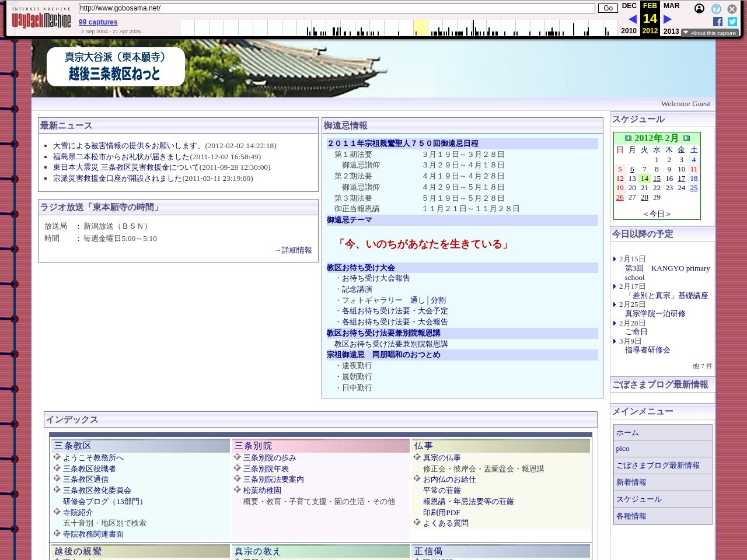Go to previous capture with left arrow

[632, 19]
